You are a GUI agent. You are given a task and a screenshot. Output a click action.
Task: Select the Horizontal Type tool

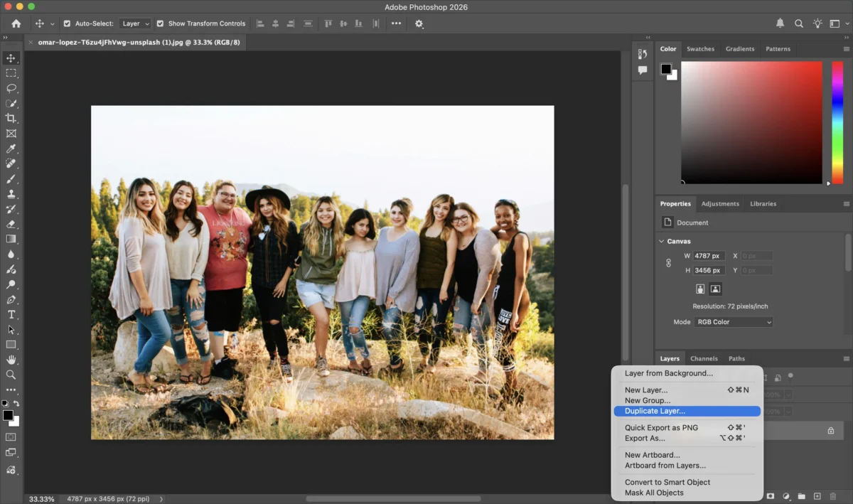tap(11, 314)
